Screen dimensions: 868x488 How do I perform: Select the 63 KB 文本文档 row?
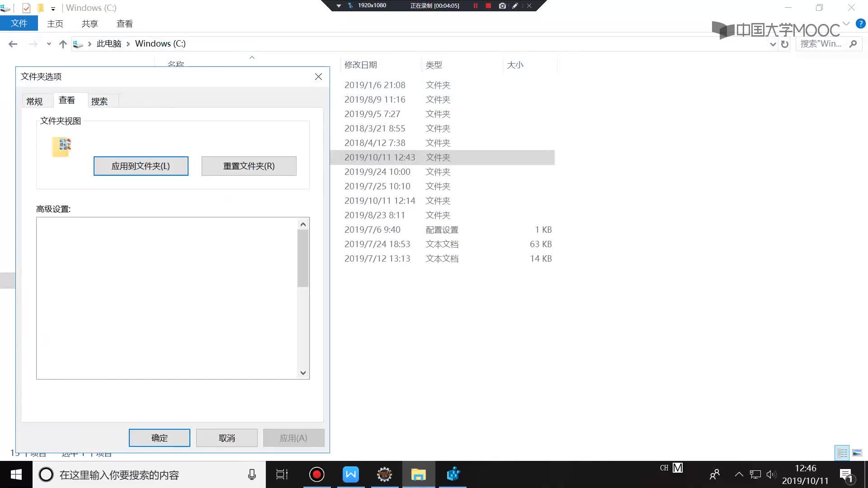[x=442, y=244]
